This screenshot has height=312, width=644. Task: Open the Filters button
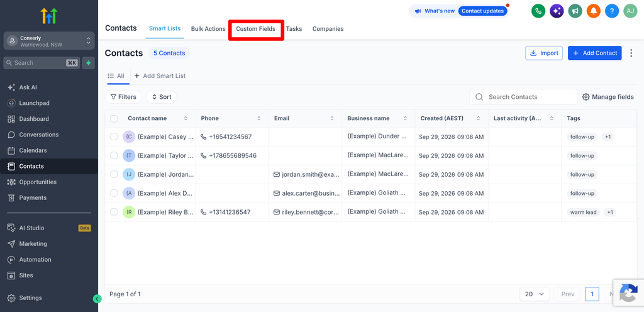(124, 97)
